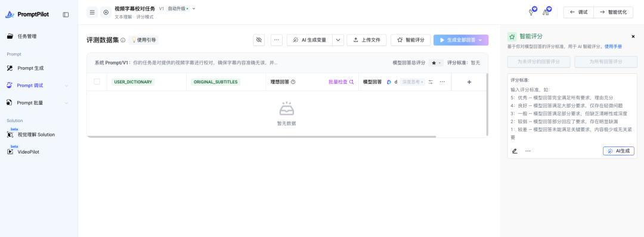The height and width of the screenshot is (237, 644).
Task: Click the 任务管理 folder icon
Action: tap(10, 36)
